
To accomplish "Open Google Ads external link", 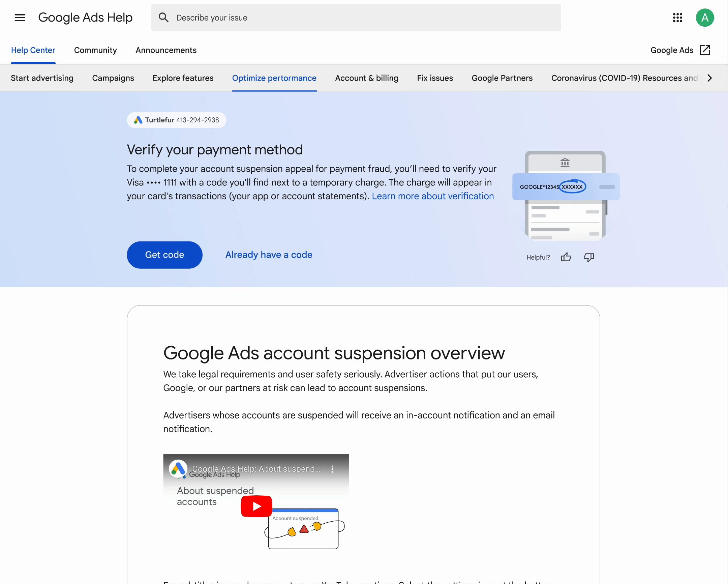I will (x=680, y=50).
